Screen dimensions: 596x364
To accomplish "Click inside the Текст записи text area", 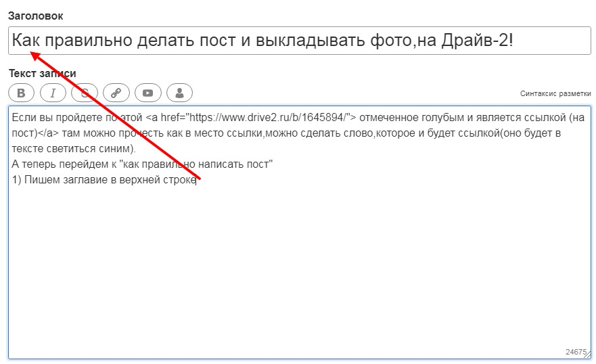I will (300, 233).
